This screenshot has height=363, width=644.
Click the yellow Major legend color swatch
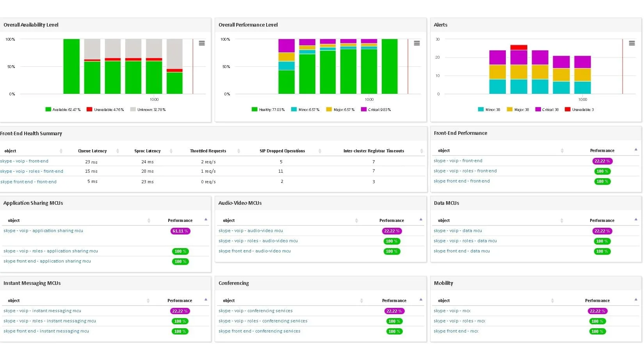point(510,109)
